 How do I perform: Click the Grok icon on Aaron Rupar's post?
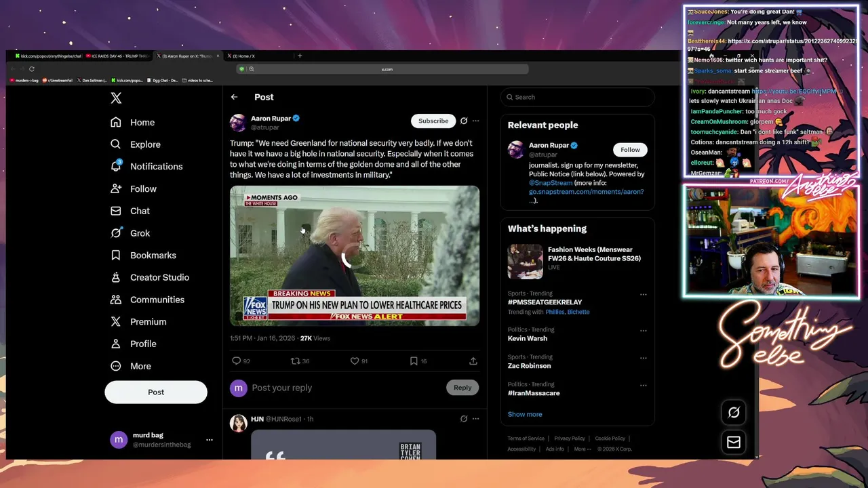[x=464, y=121]
